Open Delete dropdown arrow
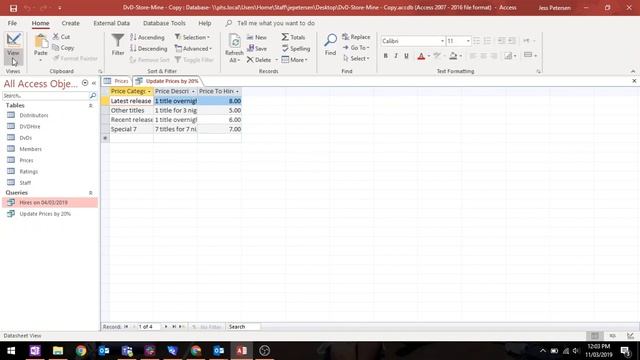Image resolution: width=640 pixels, height=360 pixels. (x=276, y=60)
